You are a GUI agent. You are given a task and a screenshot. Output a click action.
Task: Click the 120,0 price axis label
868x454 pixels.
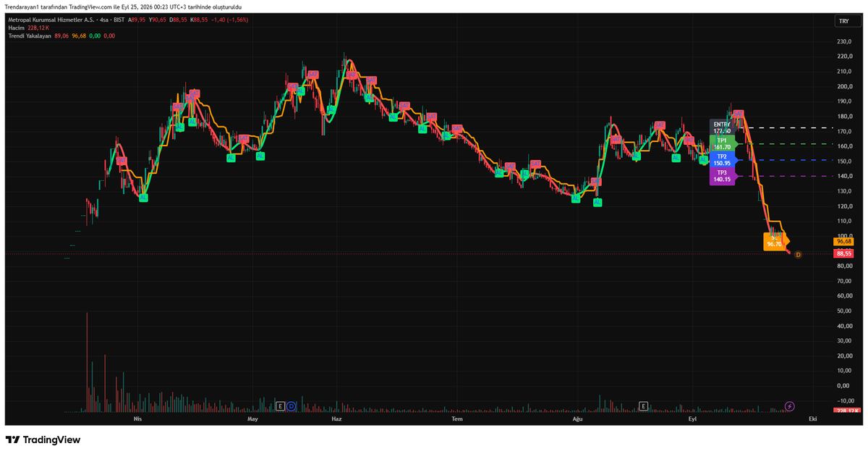pos(843,206)
